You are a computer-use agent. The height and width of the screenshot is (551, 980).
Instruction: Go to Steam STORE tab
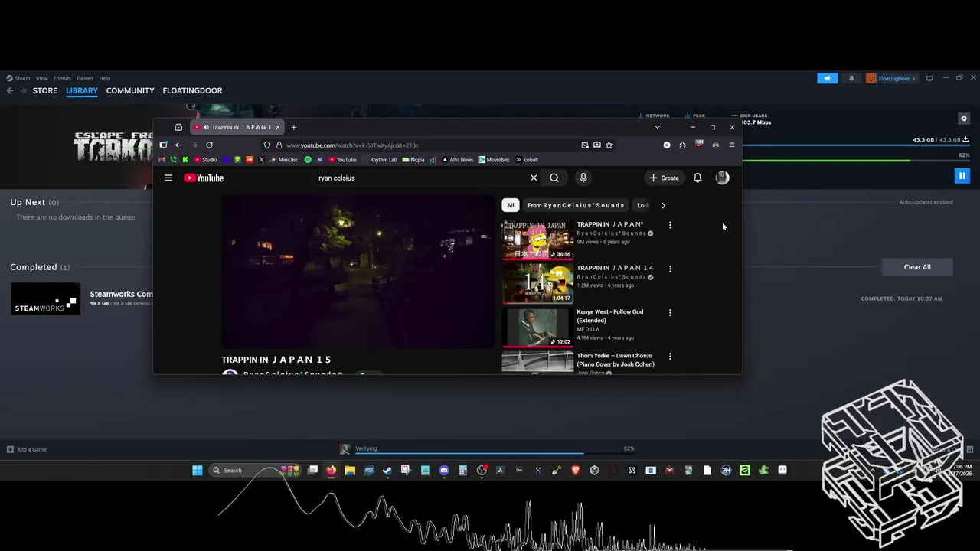(45, 90)
